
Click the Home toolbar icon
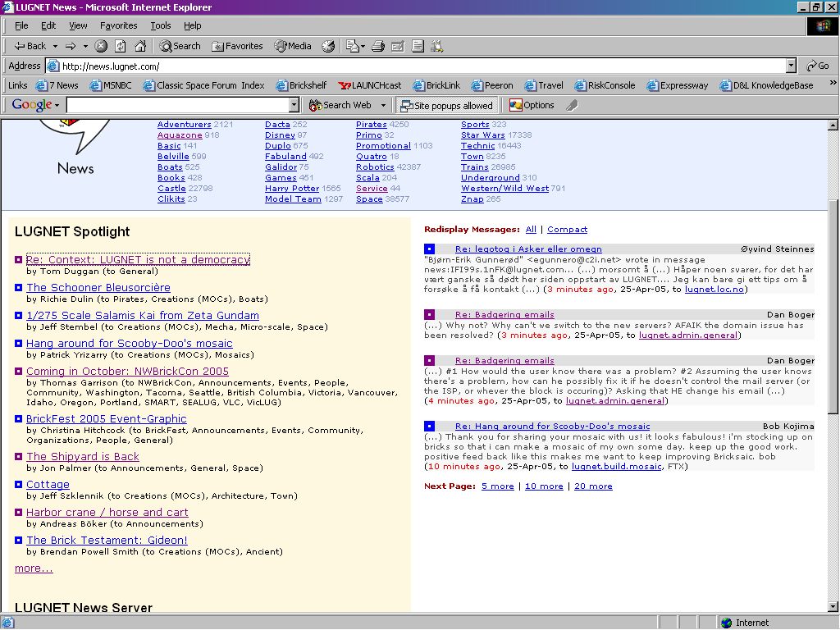pos(139,46)
